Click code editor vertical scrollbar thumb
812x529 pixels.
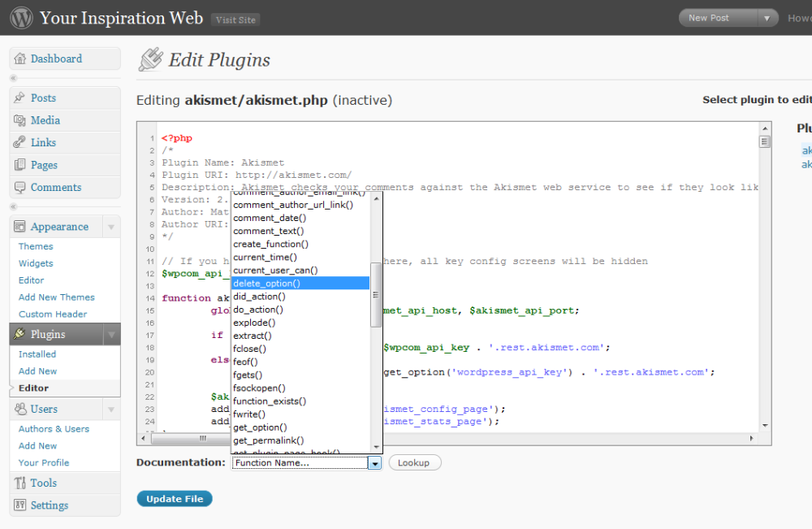tap(764, 141)
